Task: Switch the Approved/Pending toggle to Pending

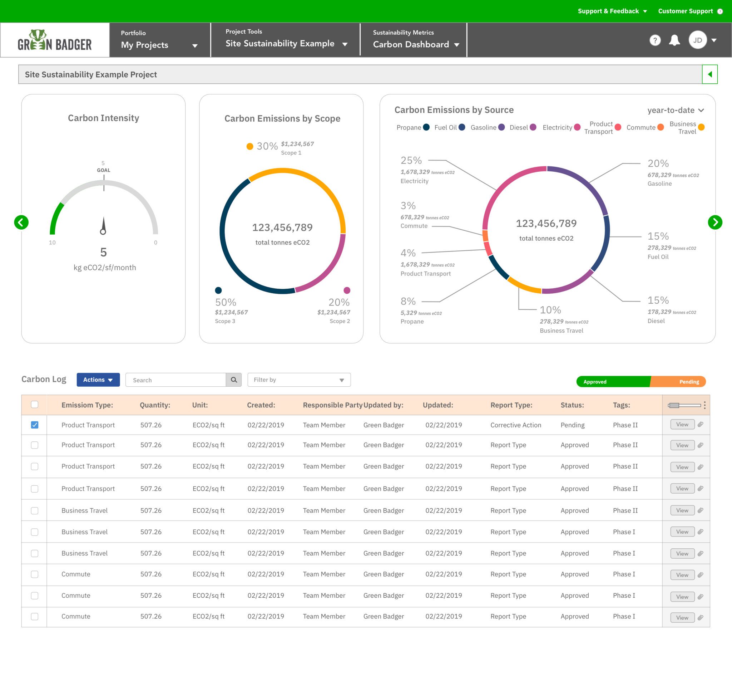Action: pyautogui.click(x=689, y=382)
